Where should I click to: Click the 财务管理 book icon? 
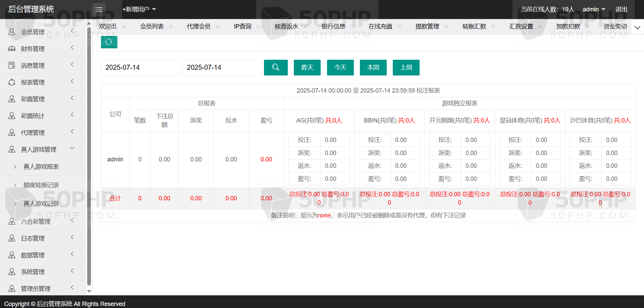coord(12,49)
